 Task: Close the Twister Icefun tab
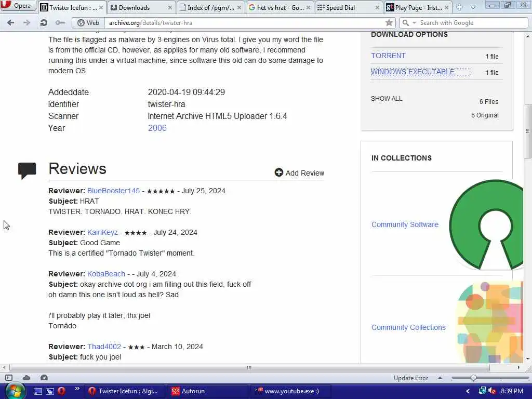[x=101, y=7]
